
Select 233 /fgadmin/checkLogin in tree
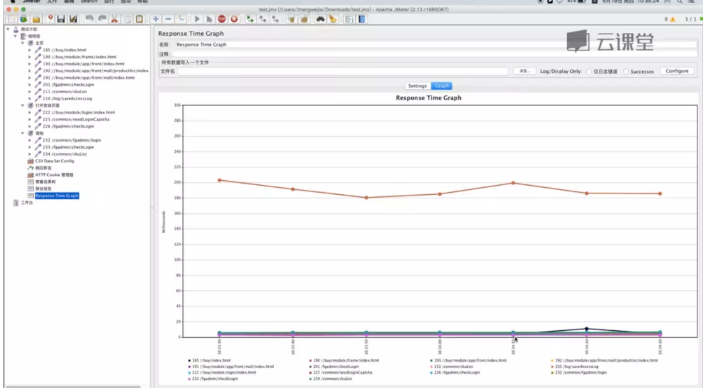click(68, 147)
